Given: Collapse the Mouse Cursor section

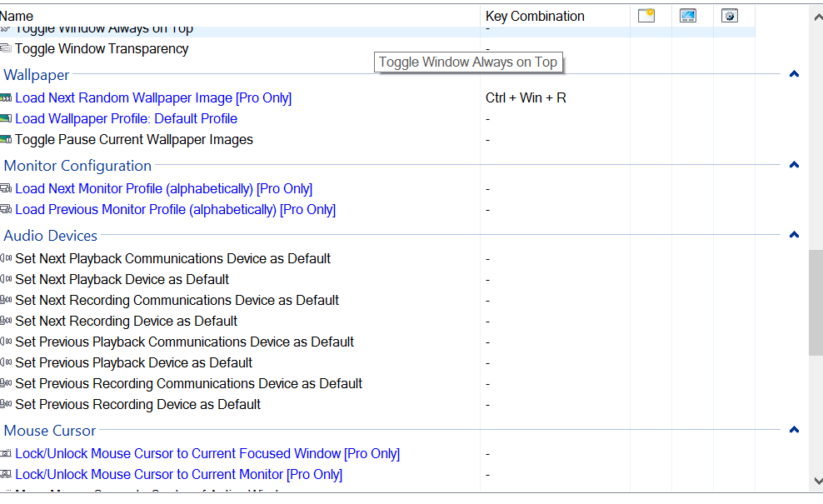Looking at the screenshot, I should [794, 430].
